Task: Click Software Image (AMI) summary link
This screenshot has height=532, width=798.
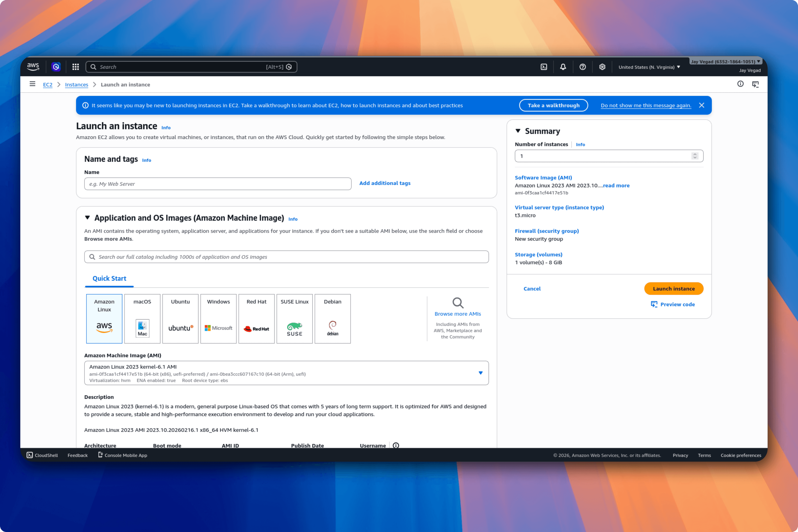Action: (x=543, y=178)
